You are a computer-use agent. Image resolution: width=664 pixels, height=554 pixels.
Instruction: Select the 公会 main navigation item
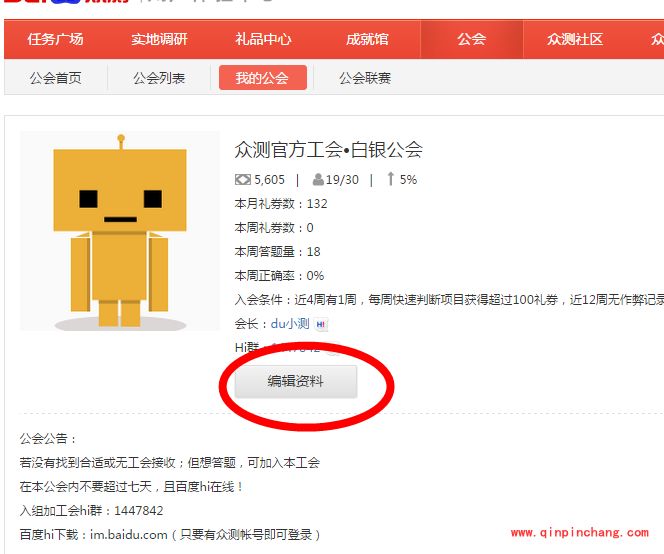[x=471, y=40]
